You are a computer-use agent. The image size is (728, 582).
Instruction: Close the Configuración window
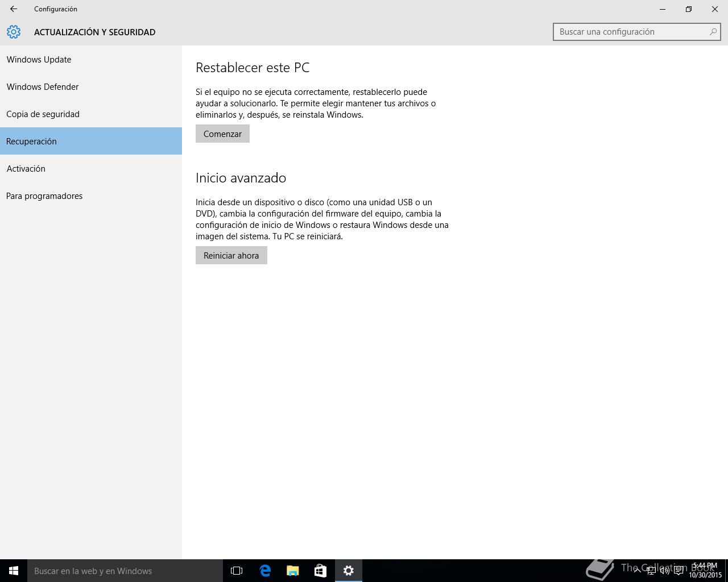coord(715,9)
